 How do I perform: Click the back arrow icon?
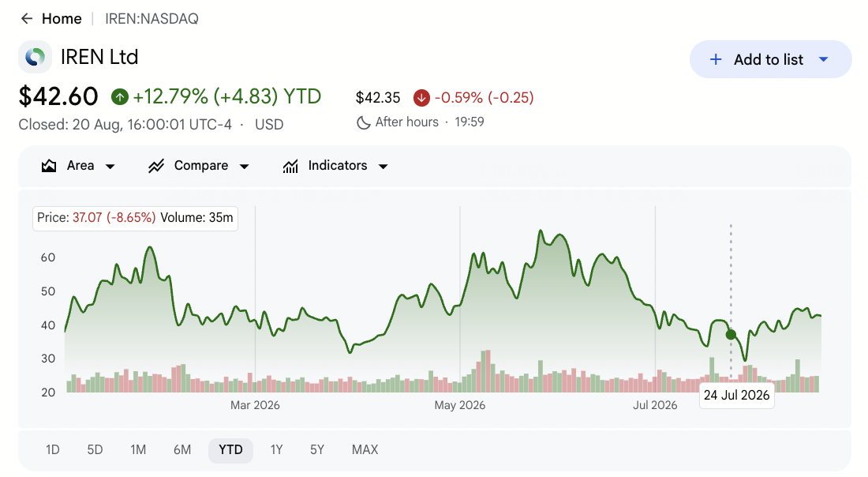point(27,19)
